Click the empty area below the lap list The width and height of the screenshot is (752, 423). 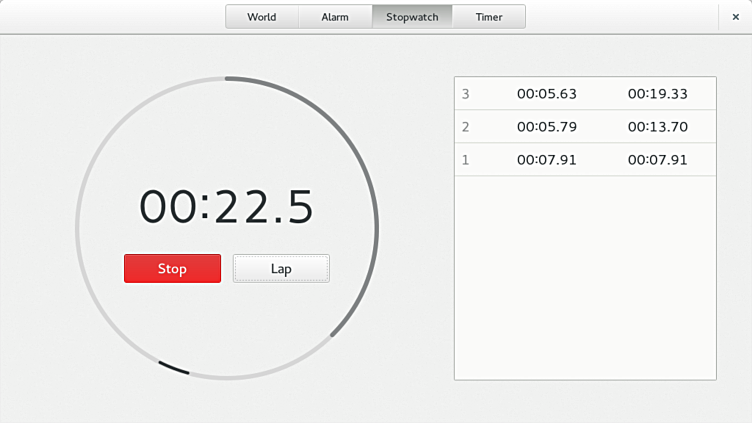coord(585,280)
